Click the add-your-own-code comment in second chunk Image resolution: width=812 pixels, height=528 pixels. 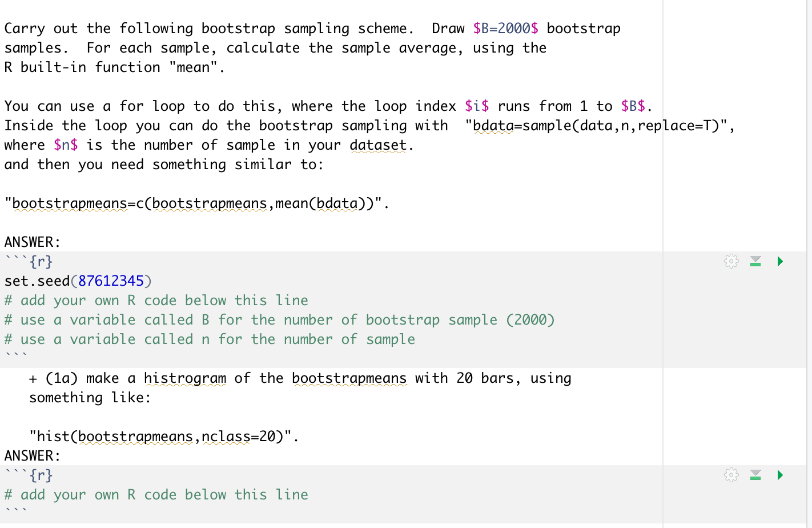pyautogui.click(x=156, y=494)
